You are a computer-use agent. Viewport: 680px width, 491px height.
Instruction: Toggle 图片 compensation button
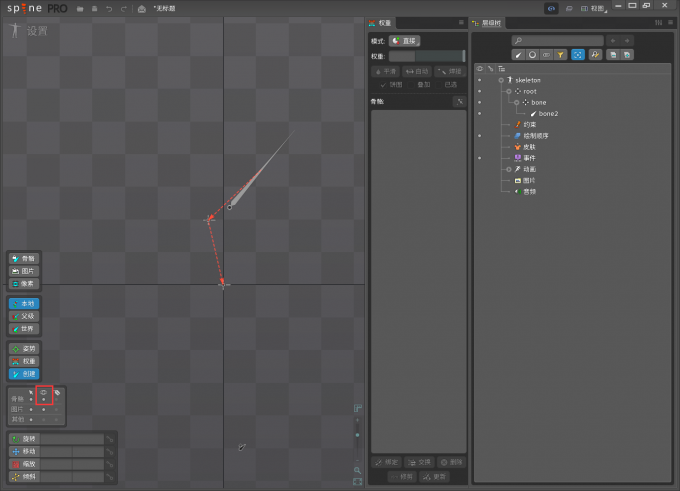click(24, 271)
